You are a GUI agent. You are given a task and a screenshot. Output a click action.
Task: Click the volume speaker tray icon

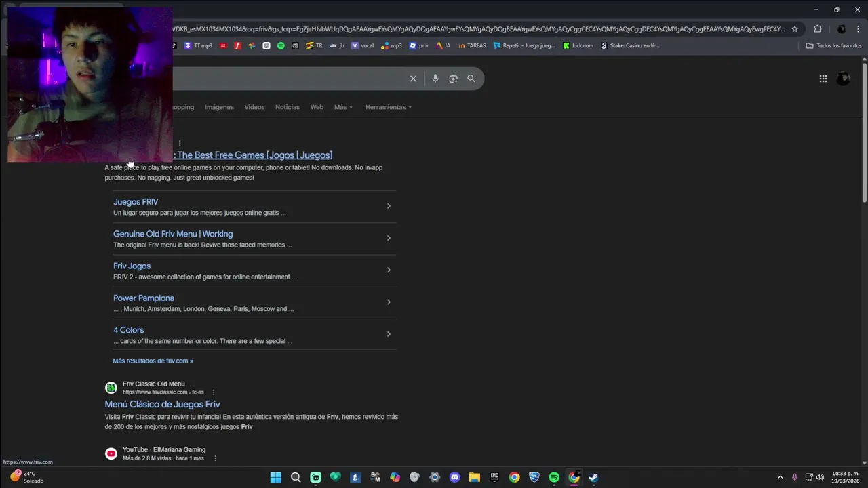(820, 477)
